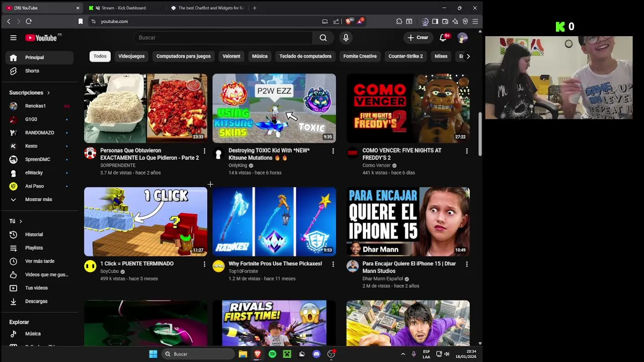The image size is (644, 362).
Task: Select the Computadora para juegos chip
Action: click(184, 56)
